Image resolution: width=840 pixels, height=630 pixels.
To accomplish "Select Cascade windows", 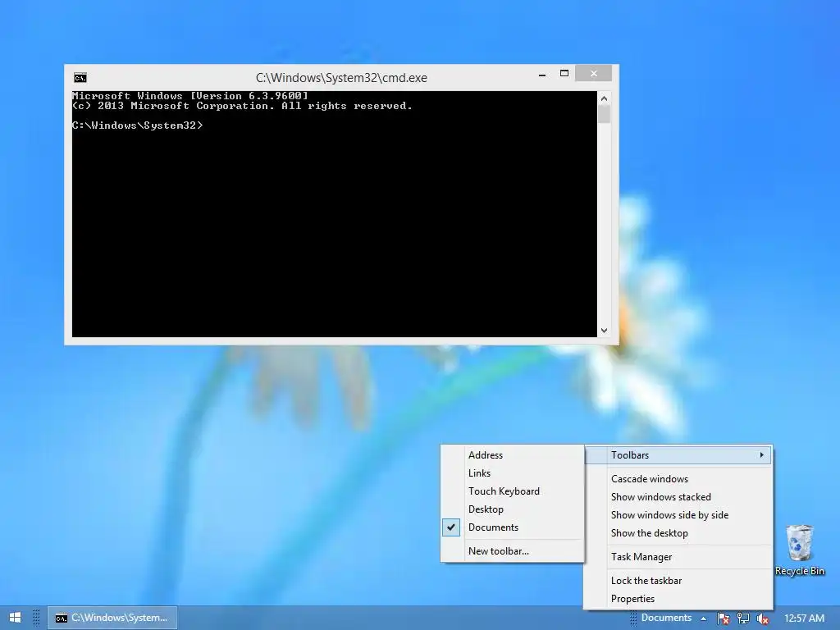I will pyautogui.click(x=678, y=479).
